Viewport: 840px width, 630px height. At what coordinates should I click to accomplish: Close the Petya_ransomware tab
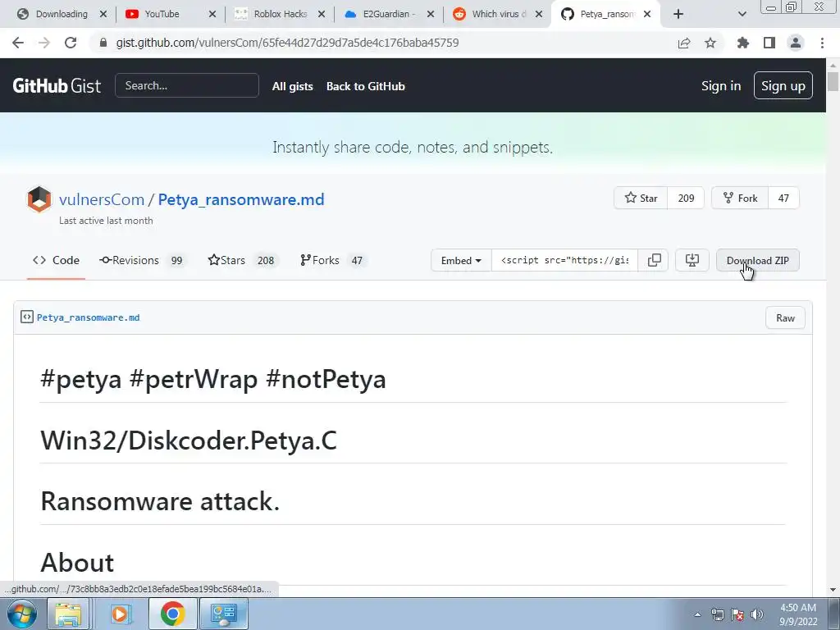pyautogui.click(x=647, y=14)
